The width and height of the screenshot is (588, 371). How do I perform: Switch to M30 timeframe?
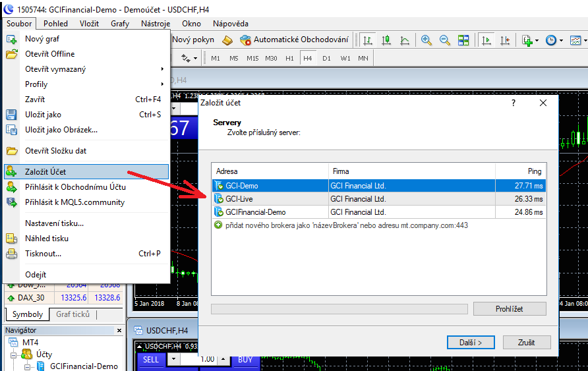271,59
